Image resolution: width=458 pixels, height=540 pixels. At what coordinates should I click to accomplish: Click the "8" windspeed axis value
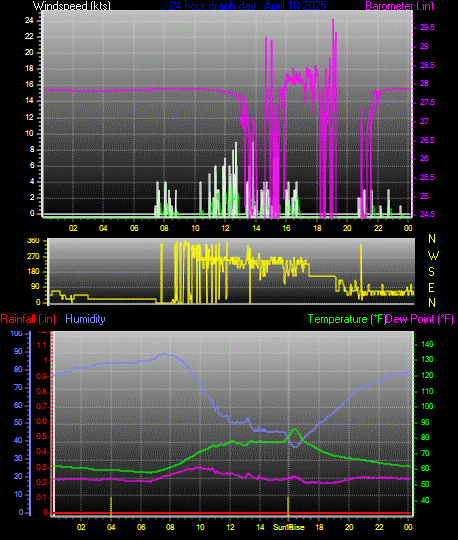[32, 149]
